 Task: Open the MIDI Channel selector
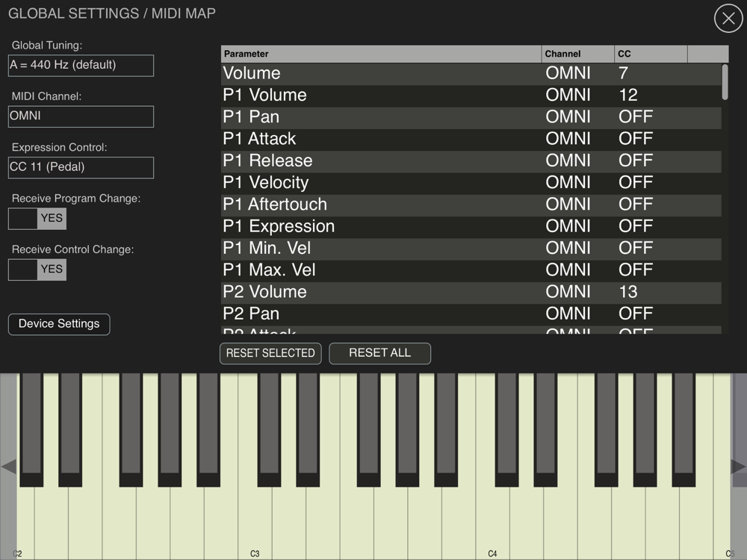tap(81, 116)
